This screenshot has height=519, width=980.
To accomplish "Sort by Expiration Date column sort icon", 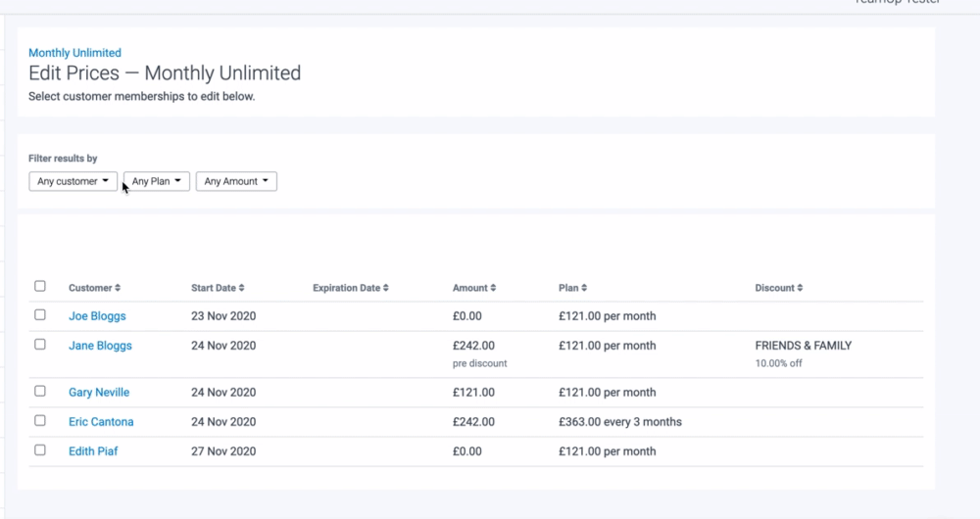I will pyautogui.click(x=385, y=288).
